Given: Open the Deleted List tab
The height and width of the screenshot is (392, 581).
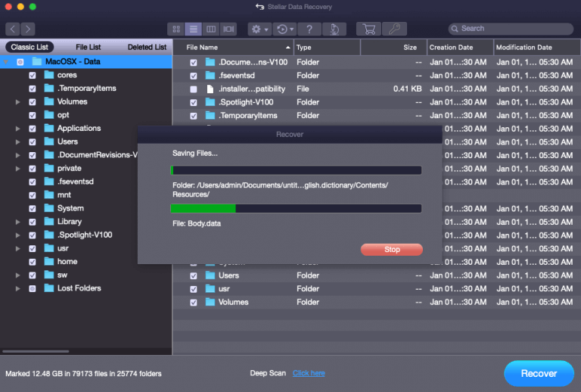Looking at the screenshot, I should point(147,47).
